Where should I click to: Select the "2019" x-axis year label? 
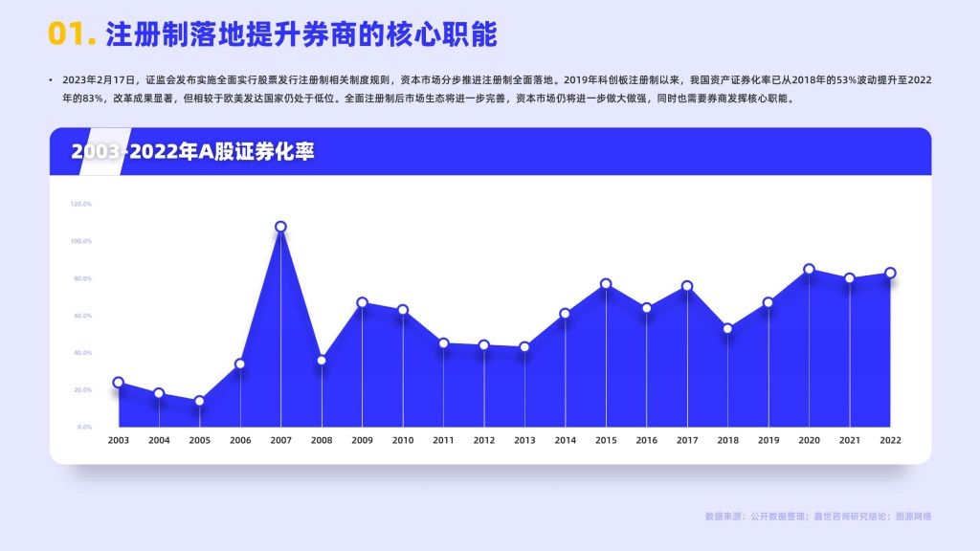(x=768, y=440)
